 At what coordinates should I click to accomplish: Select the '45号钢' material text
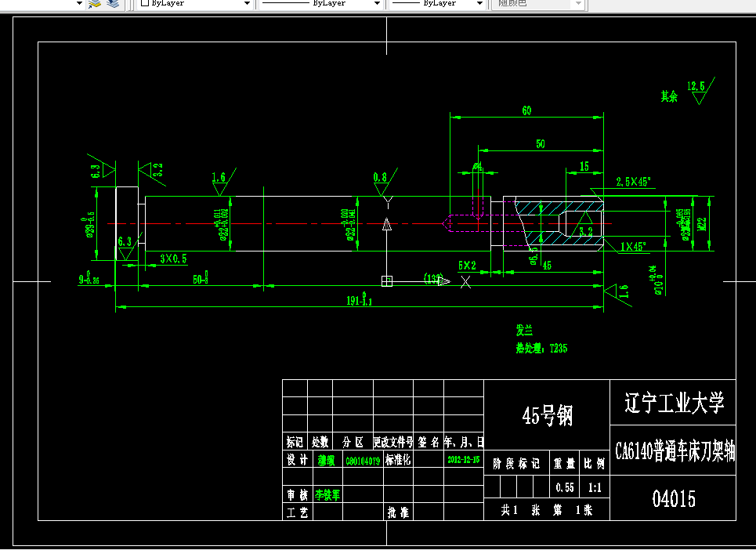click(x=548, y=415)
